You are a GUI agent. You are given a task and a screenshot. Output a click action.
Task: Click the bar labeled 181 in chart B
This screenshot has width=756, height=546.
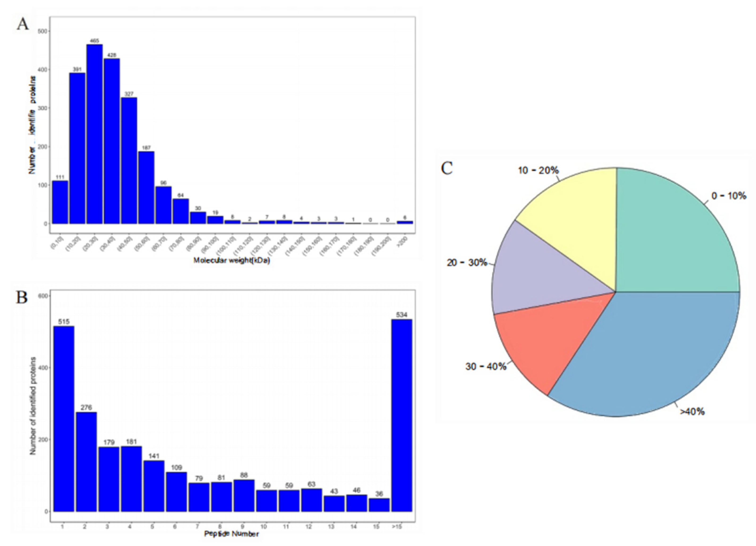(x=131, y=479)
